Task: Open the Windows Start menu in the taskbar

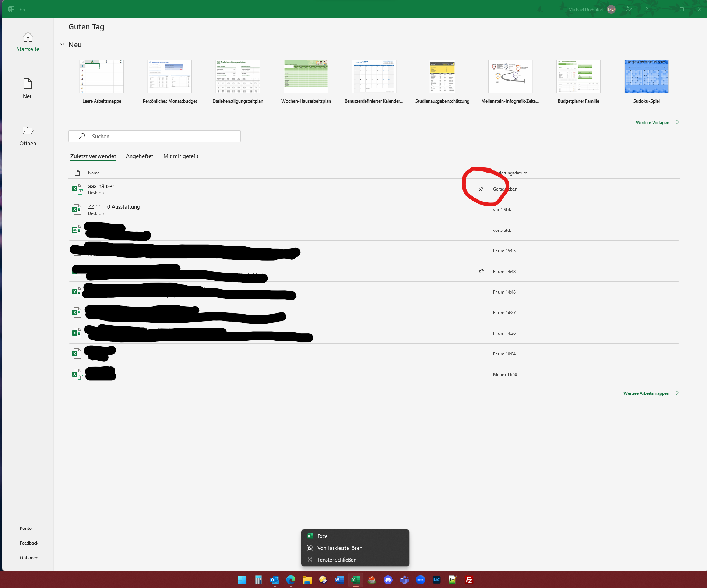Action: point(242,580)
